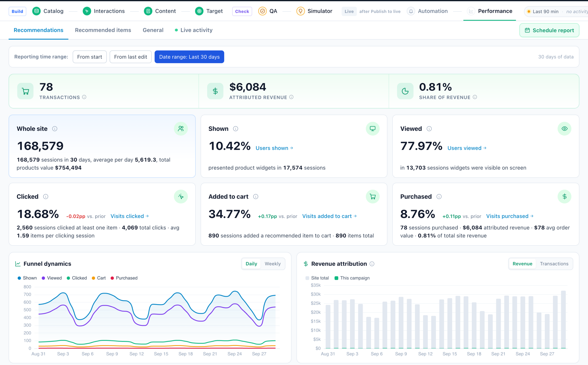The height and width of the screenshot is (365, 588).
Task: Click the Simulator lightbulb icon
Action: (300, 11)
